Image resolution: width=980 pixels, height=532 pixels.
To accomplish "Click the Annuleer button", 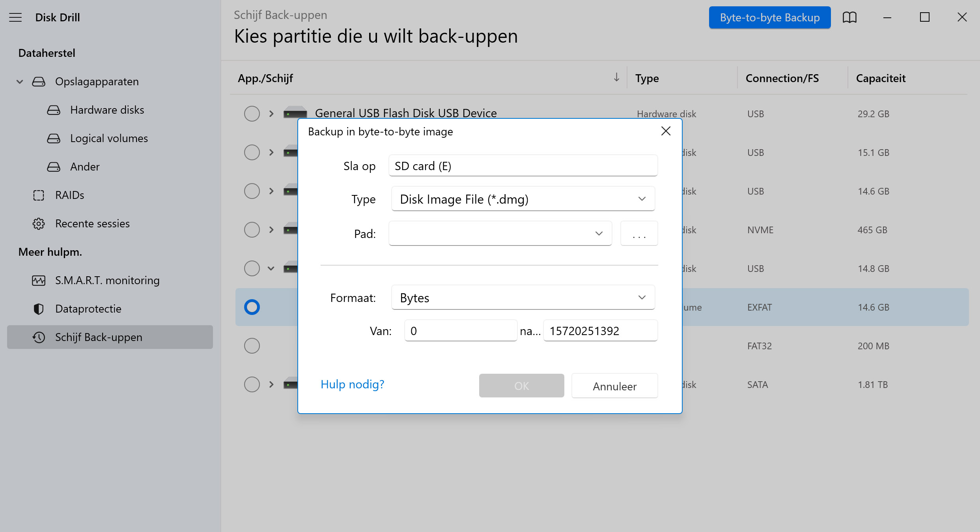I will click(x=614, y=386).
